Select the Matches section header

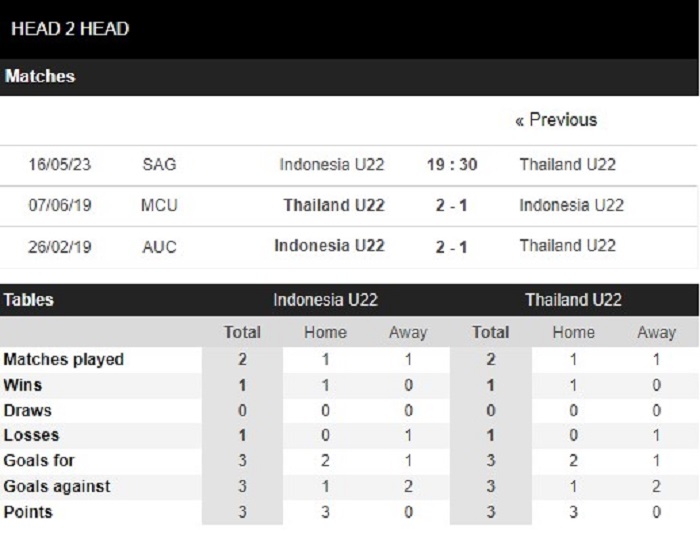pos(40,76)
